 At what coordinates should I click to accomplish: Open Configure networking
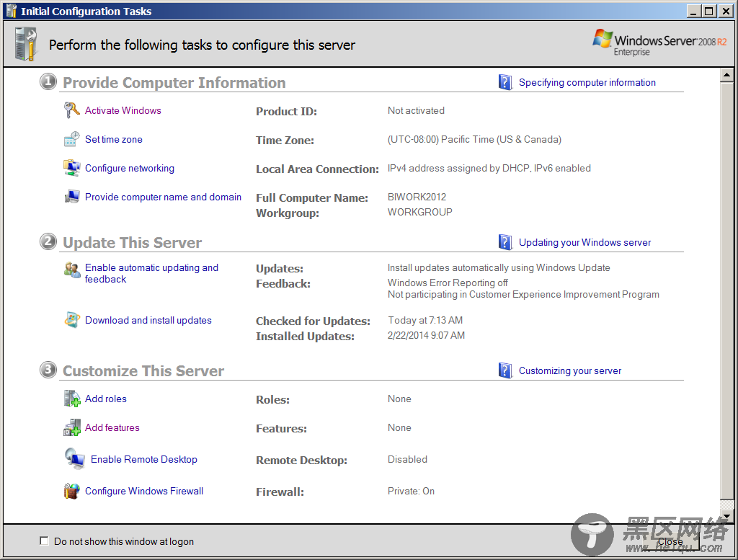click(130, 169)
